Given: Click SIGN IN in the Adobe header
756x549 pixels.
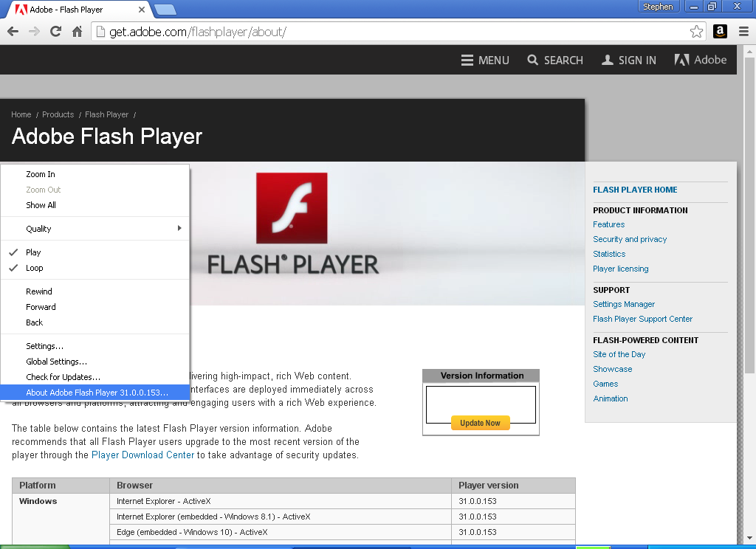Looking at the screenshot, I should pos(629,61).
